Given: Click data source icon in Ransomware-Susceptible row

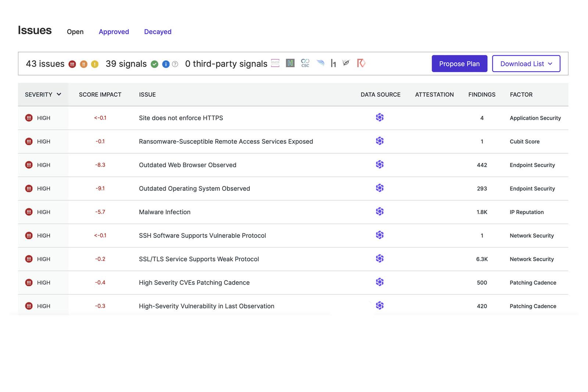Looking at the screenshot, I should pos(380,141).
